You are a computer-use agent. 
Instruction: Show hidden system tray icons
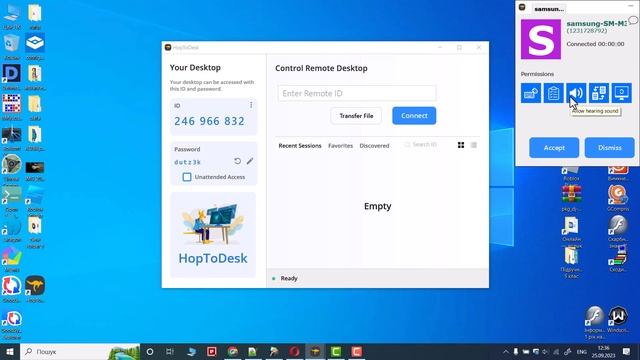(506, 351)
